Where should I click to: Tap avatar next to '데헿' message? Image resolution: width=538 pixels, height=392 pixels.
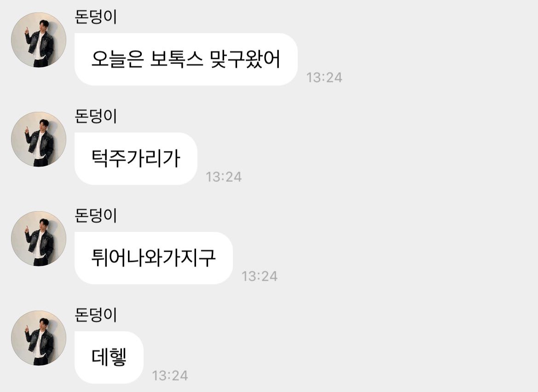coord(39,338)
